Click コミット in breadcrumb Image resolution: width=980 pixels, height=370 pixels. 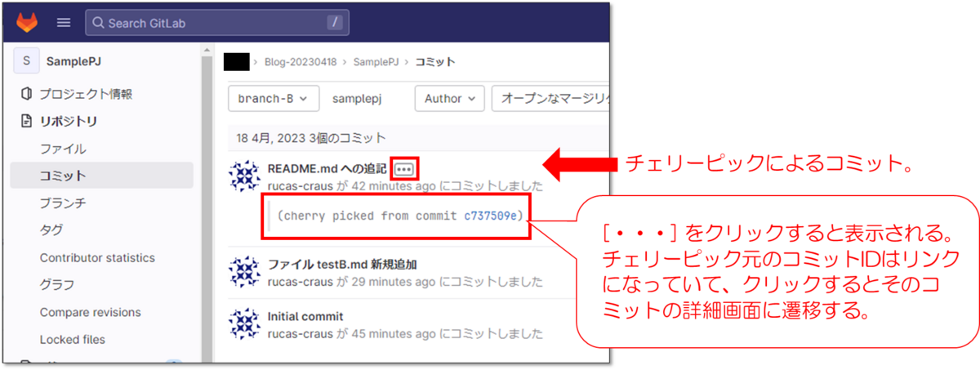click(435, 61)
